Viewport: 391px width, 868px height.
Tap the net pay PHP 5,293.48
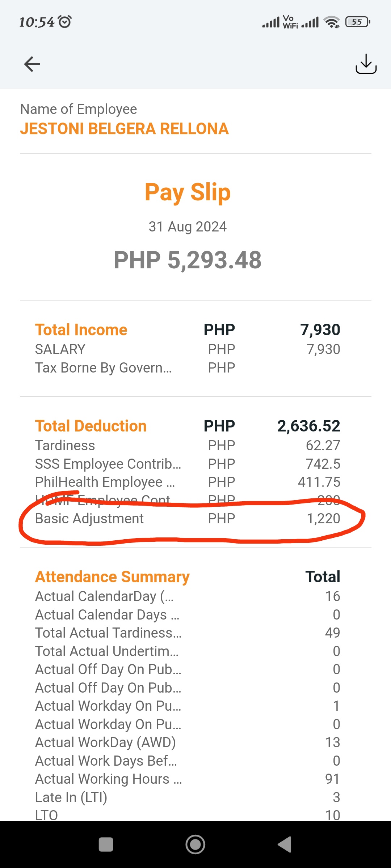coord(188,260)
